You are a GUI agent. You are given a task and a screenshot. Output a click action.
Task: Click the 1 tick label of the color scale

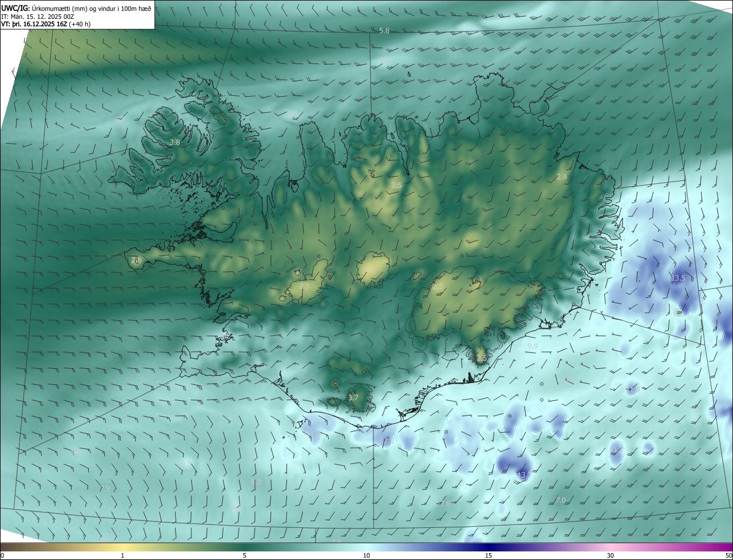(x=123, y=555)
